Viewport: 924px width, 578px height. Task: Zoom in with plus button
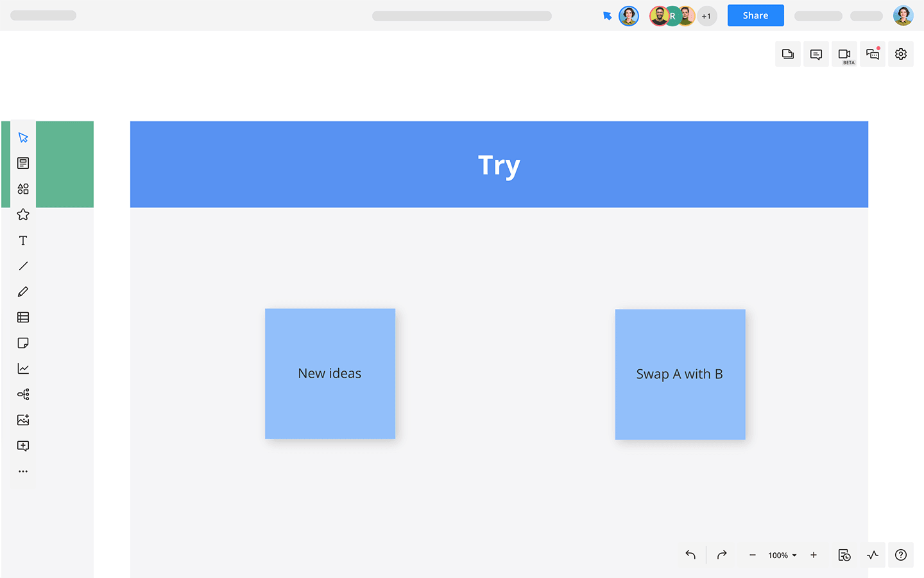pos(814,555)
